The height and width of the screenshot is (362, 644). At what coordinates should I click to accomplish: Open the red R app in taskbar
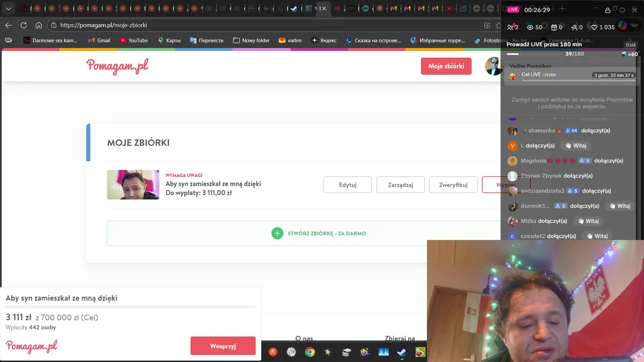pyautogui.click(x=273, y=352)
